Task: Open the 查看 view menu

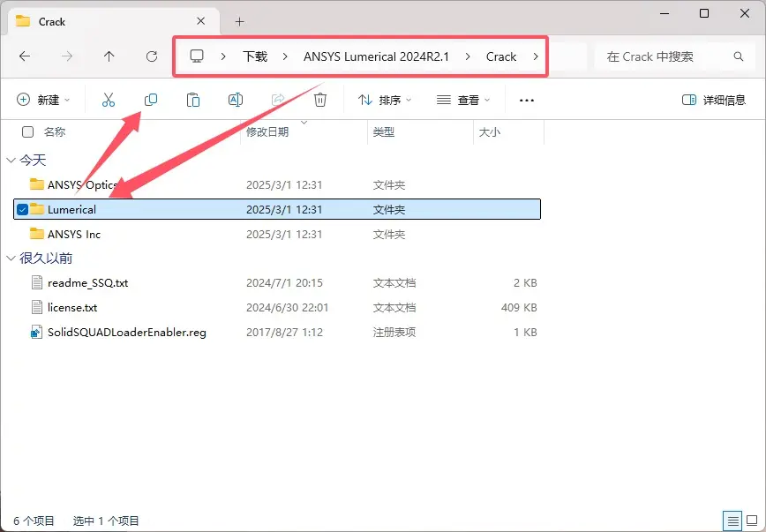Action: tap(462, 101)
